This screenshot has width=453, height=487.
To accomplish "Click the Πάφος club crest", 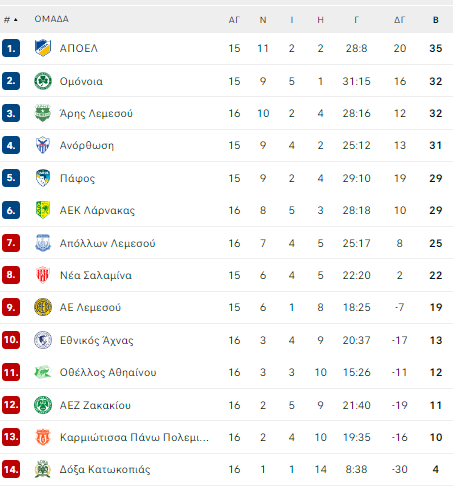I will [43, 178].
